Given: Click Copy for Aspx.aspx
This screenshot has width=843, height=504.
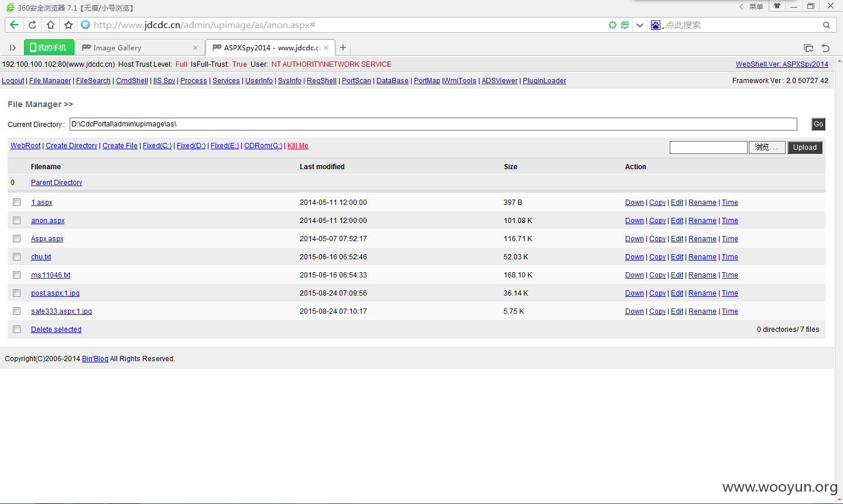Looking at the screenshot, I should pos(657,239).
